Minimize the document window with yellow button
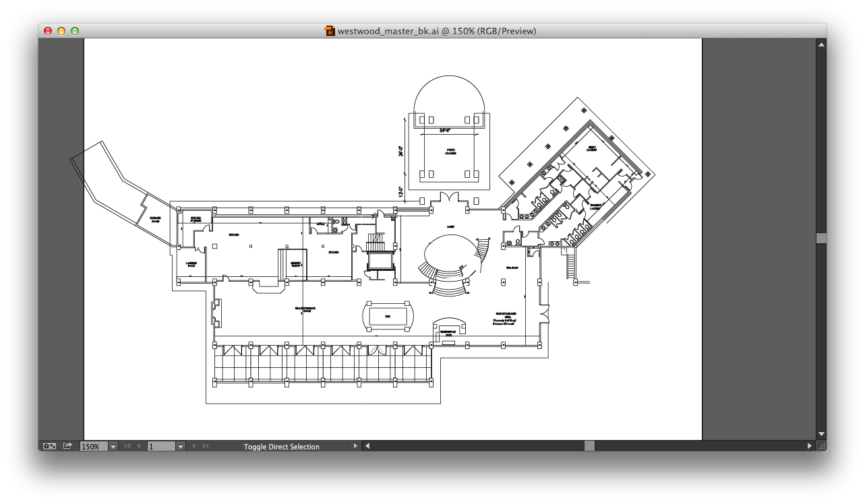This screenshot has width=865, height=504. 61,31
